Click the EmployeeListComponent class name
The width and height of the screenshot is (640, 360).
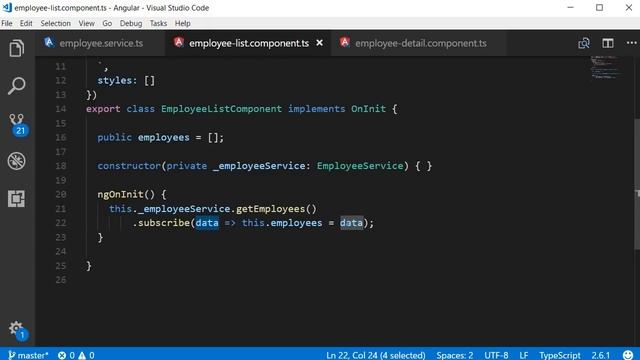click(x=221, y=109)
